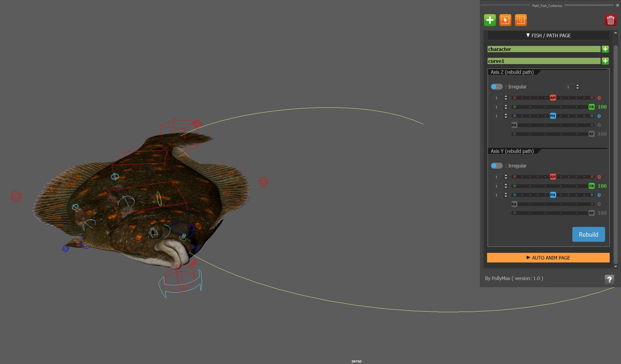The height and width of the screenshot is (364, 621).
Task: Click the PH slider handle in Axis Y
Action: point(553,195)
